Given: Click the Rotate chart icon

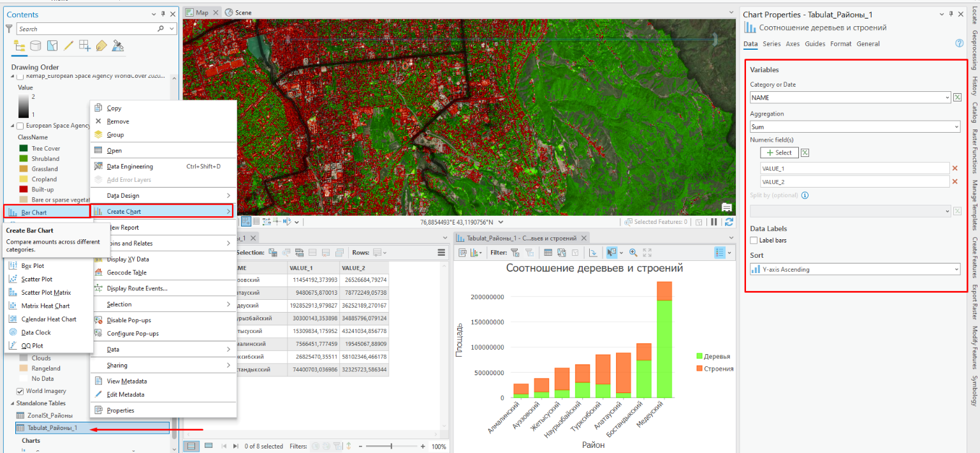Looking at the screenshot, I should 592,253.
